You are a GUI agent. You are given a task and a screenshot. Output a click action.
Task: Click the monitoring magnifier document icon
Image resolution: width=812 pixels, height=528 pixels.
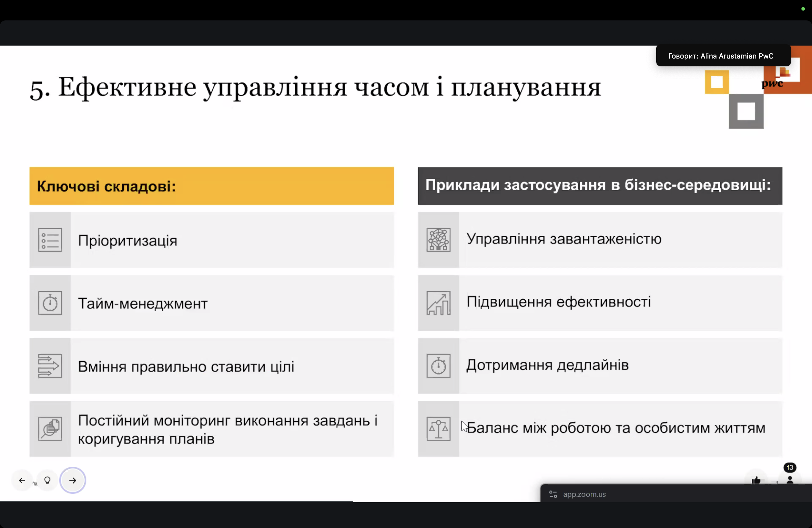point(50,429)
